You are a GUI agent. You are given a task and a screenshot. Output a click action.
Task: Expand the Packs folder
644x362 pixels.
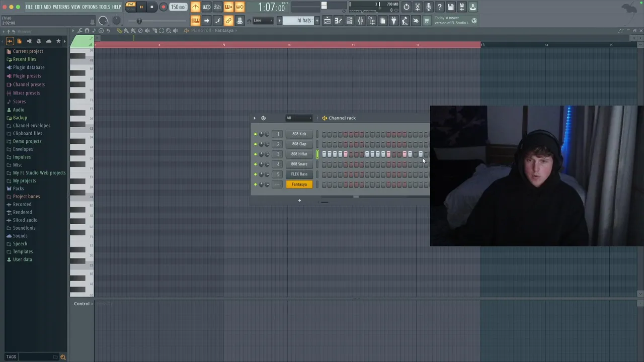point(18,189)
